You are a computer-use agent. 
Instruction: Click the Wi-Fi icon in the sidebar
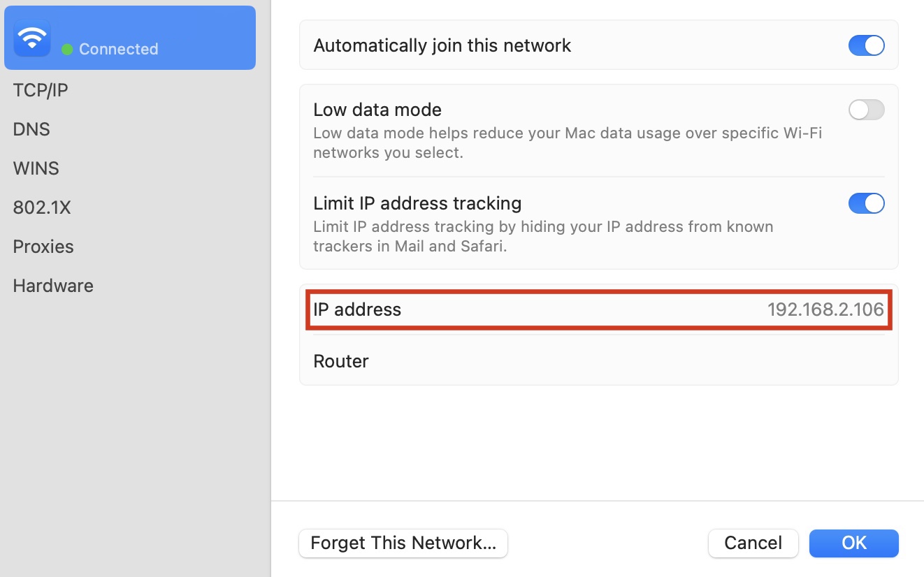(31, 37)
